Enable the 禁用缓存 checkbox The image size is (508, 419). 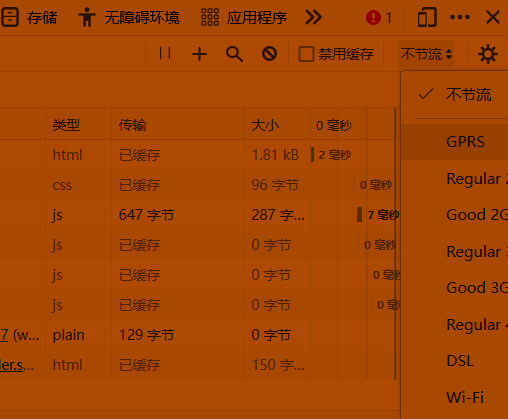point(306,54)
